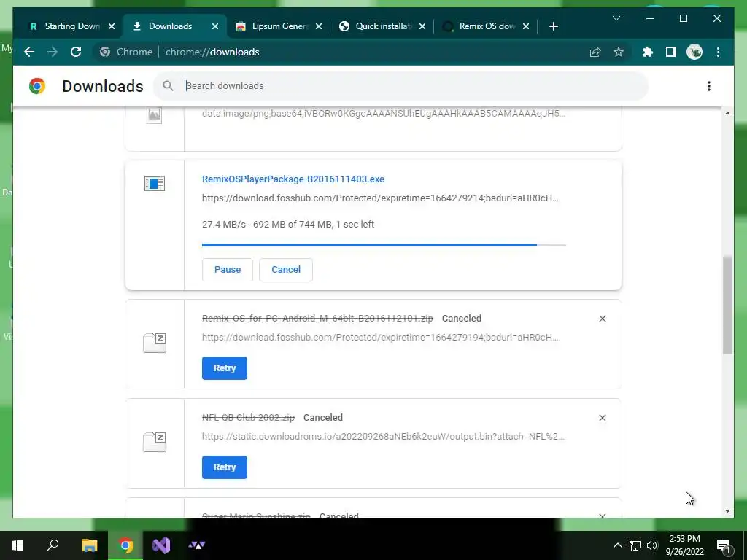
Task: Open the taskbar clock and date
Action: point(684,545)
